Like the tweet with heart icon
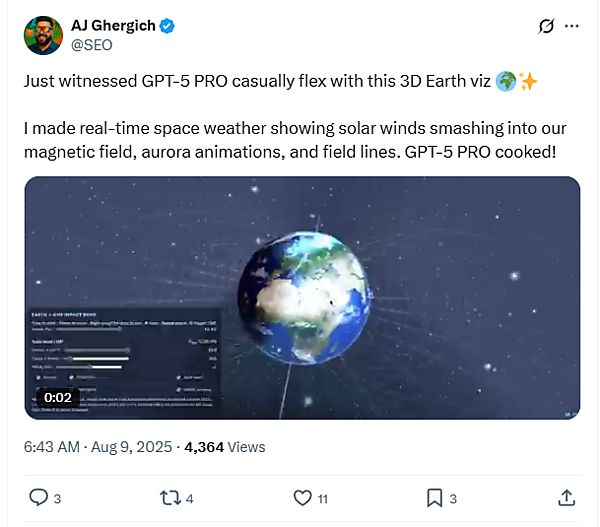600x527 pixels. coord(302,497)
